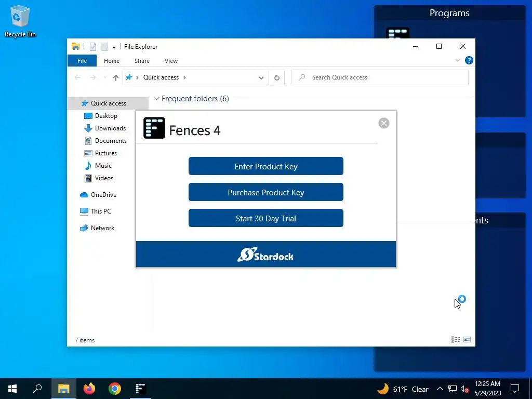Open taskbar Search
The image size is (532, 399).
(37, 389)
